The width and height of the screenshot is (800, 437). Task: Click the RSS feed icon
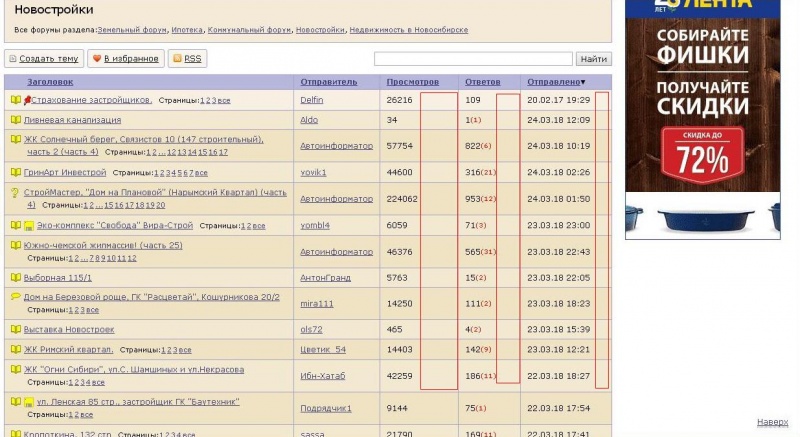177,59
